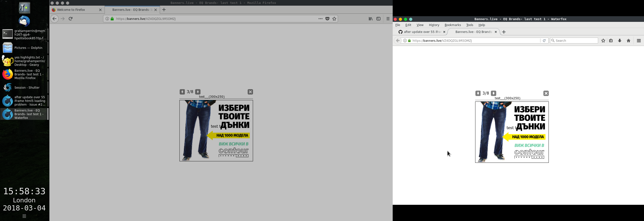Click the Waterfox search field
The width and height of the screenshot is (644, 221).
tap(574, 40)
